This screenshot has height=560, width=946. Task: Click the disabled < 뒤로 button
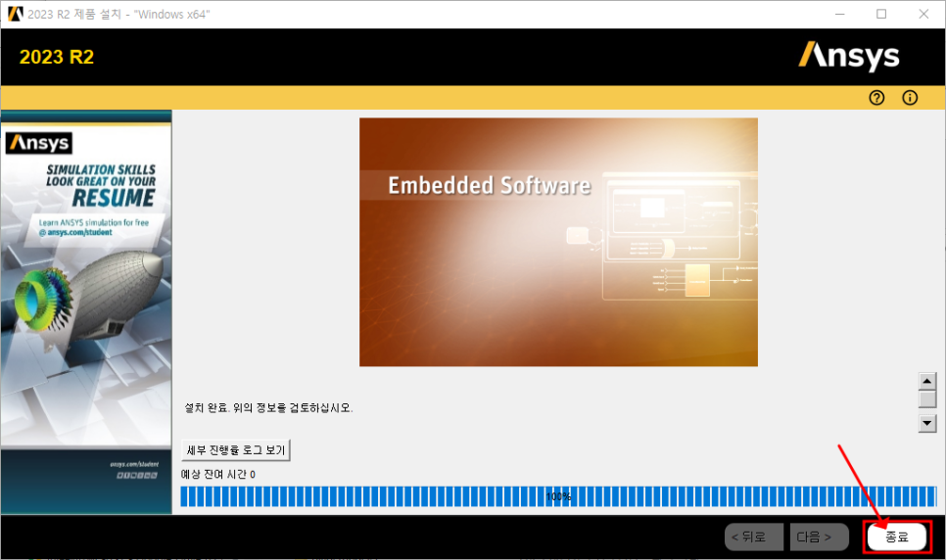point(753,537)
